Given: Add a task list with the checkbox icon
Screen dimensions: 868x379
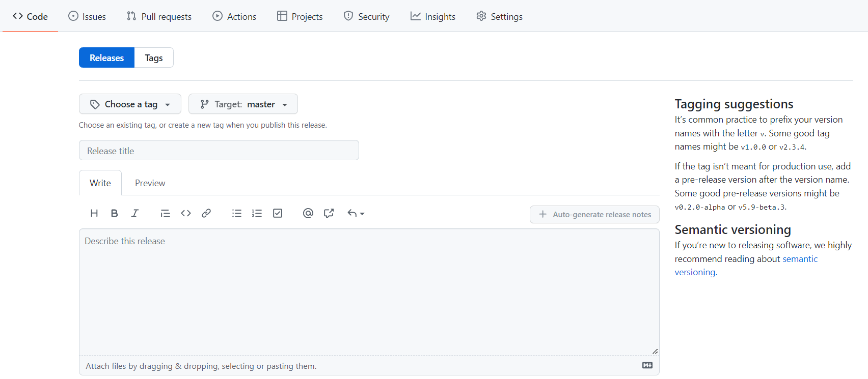Looking at the screenshot, I should [278, 213].
